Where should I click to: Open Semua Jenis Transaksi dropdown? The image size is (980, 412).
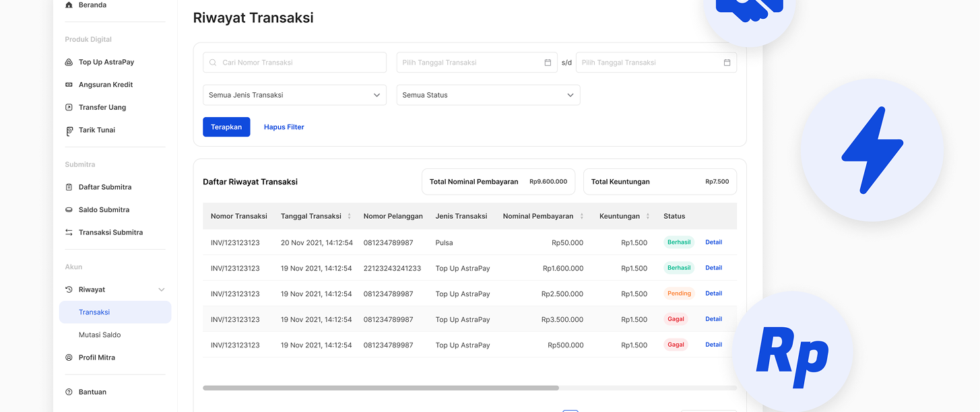(x=294, y=95)
